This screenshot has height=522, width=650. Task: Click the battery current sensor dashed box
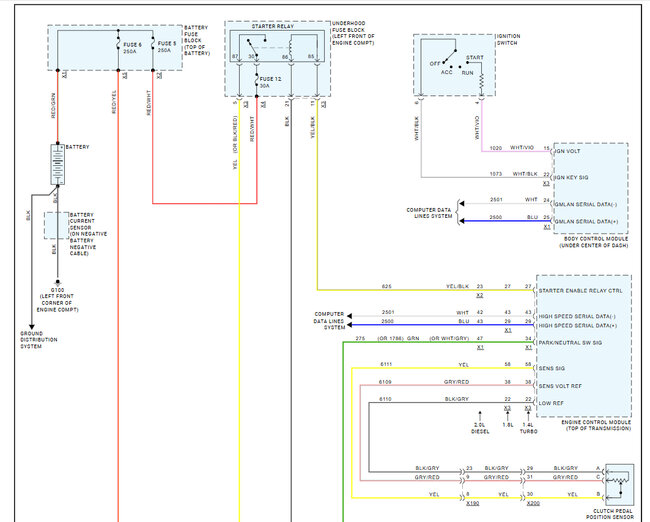[x=56, y=226]
